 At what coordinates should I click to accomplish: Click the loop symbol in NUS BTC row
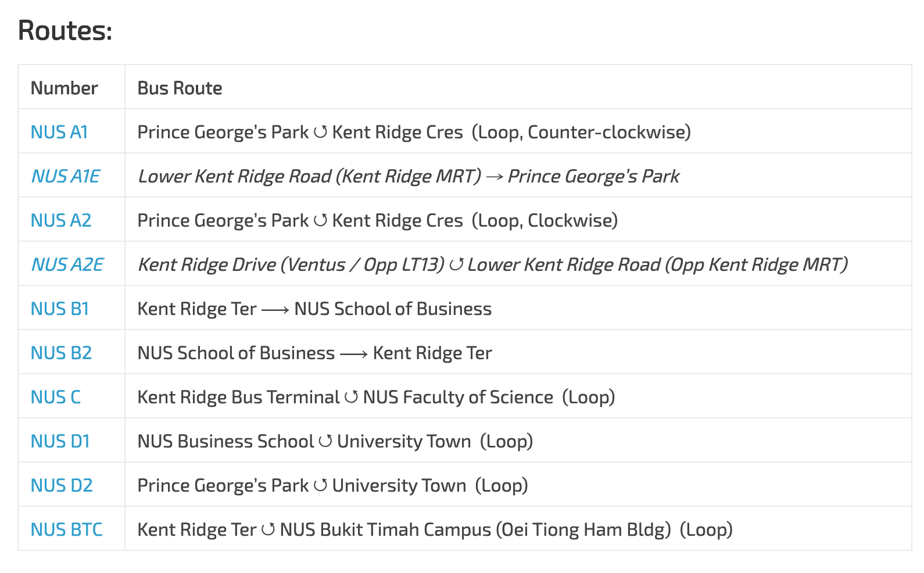268,530
